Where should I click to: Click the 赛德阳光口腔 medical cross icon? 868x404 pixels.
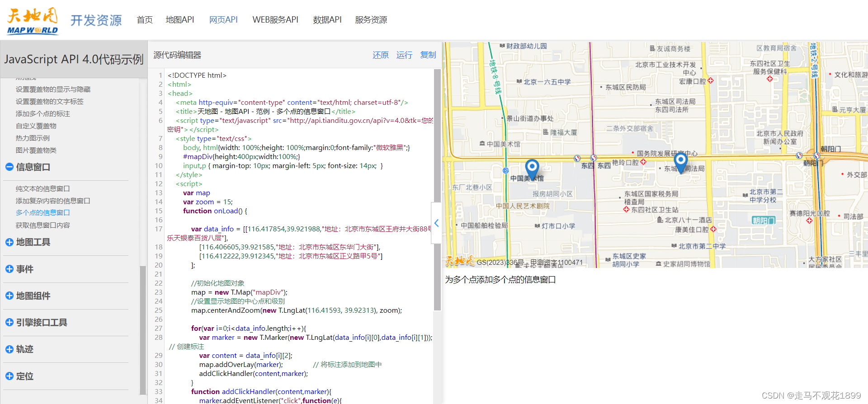(809, 221)
